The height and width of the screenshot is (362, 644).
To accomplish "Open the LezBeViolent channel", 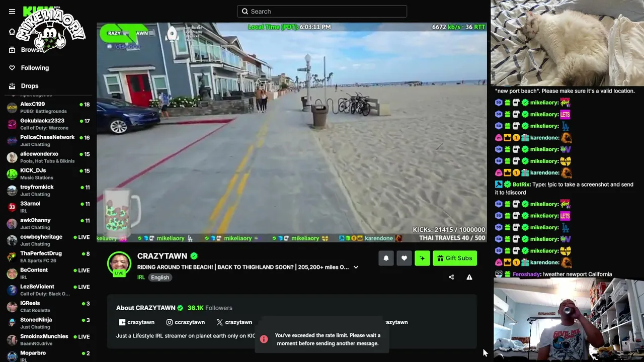I will 48,290.
